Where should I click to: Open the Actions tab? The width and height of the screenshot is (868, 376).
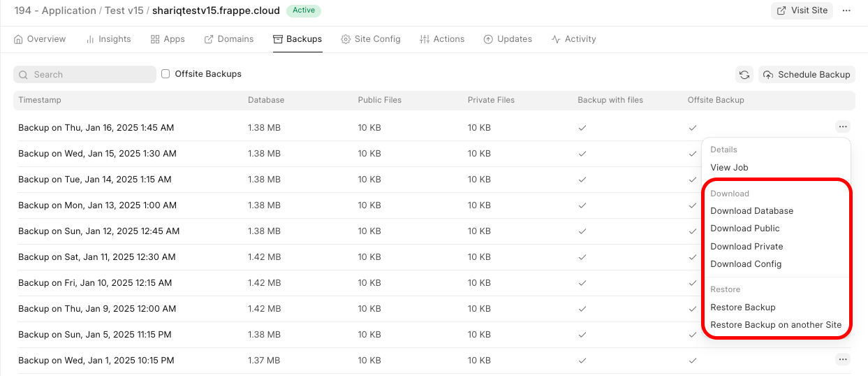coord(442,39)
